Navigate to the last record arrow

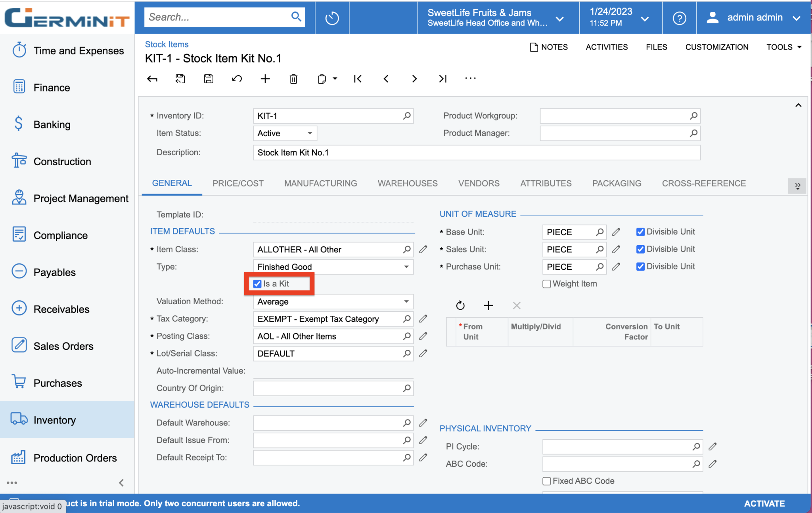click(443, 78)
